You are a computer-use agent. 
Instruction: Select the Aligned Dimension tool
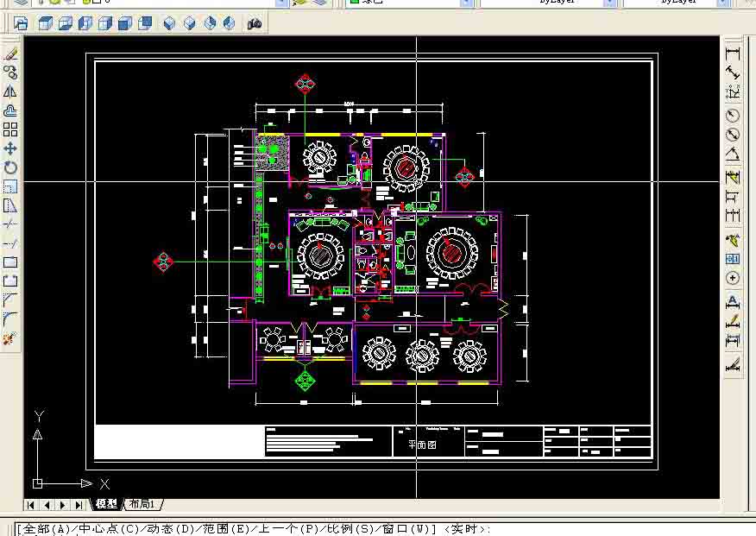(x=733, y=73)
